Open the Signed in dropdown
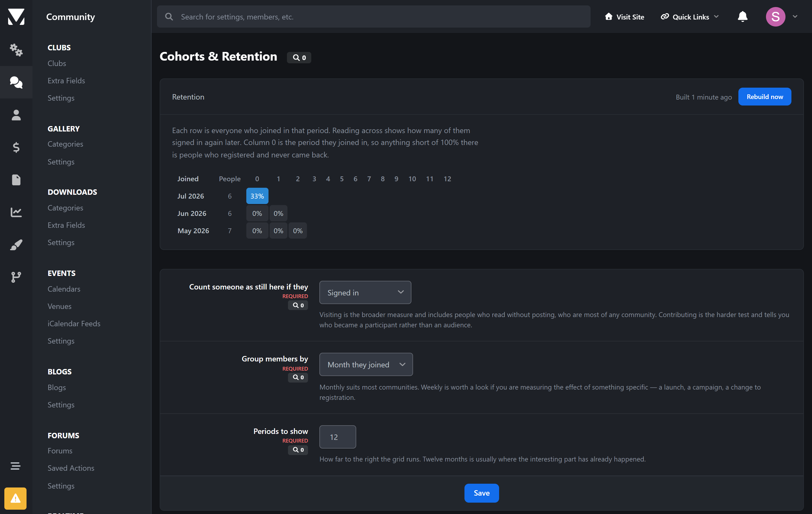The width and height of the screenshot is (812, 514). [x=365, y=292]
